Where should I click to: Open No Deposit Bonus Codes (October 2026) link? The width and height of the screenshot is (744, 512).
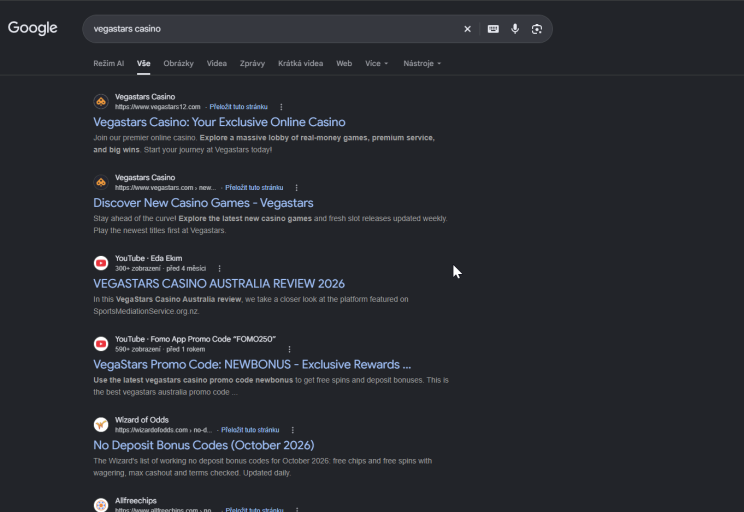[204, 445]
